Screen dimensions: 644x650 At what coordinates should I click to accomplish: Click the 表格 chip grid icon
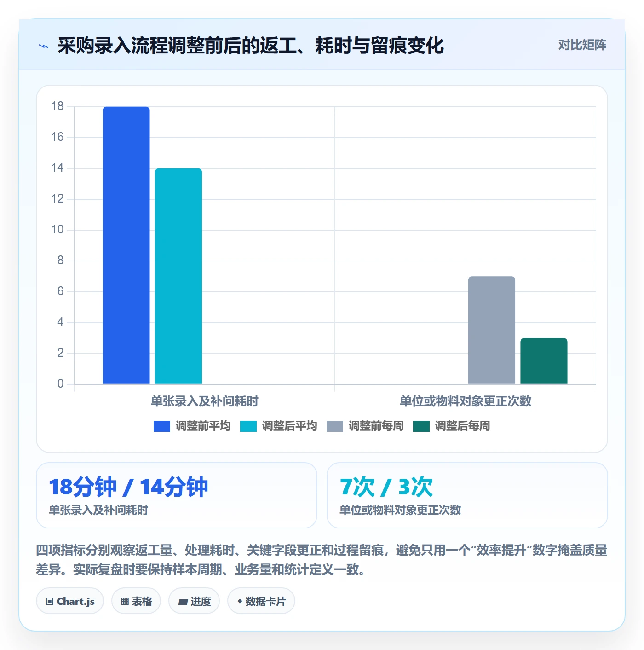[125, 602]
